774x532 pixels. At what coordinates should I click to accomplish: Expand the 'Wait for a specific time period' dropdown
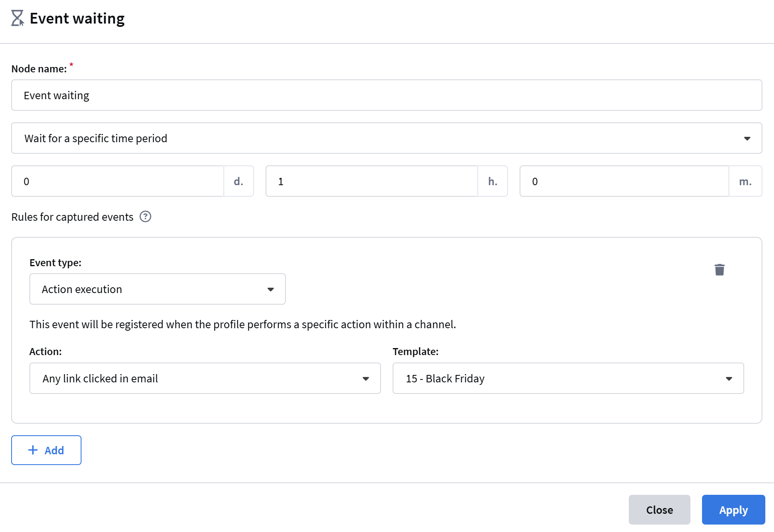tap(386, 138)
